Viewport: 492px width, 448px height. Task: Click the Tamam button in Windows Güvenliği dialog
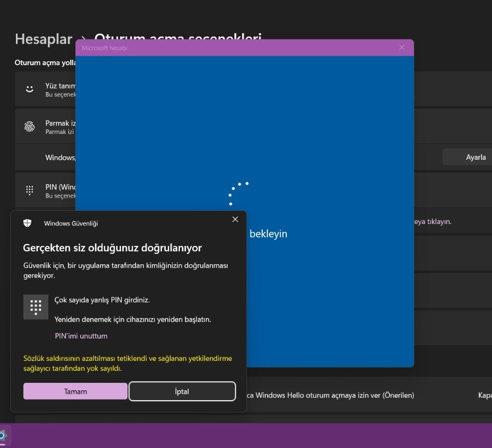[75, 391]
